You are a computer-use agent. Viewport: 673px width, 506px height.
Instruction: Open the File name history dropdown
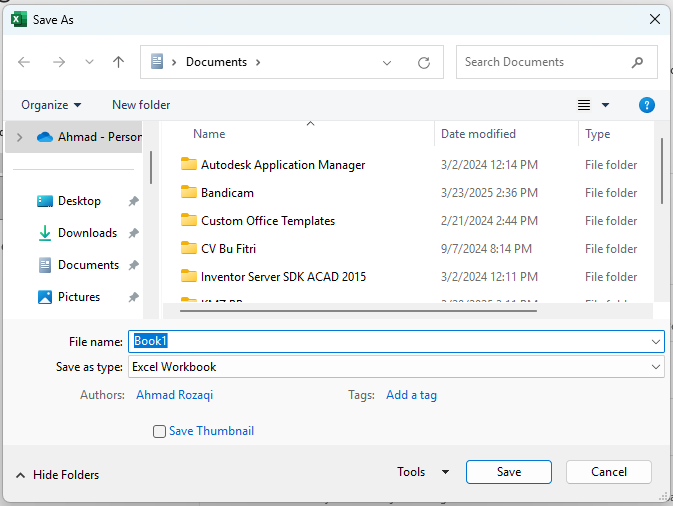point(656,341)
